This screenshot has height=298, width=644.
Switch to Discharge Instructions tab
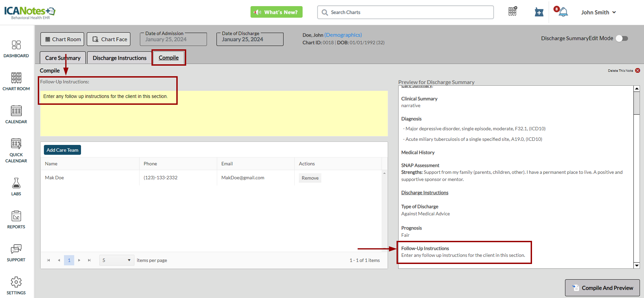119,58
